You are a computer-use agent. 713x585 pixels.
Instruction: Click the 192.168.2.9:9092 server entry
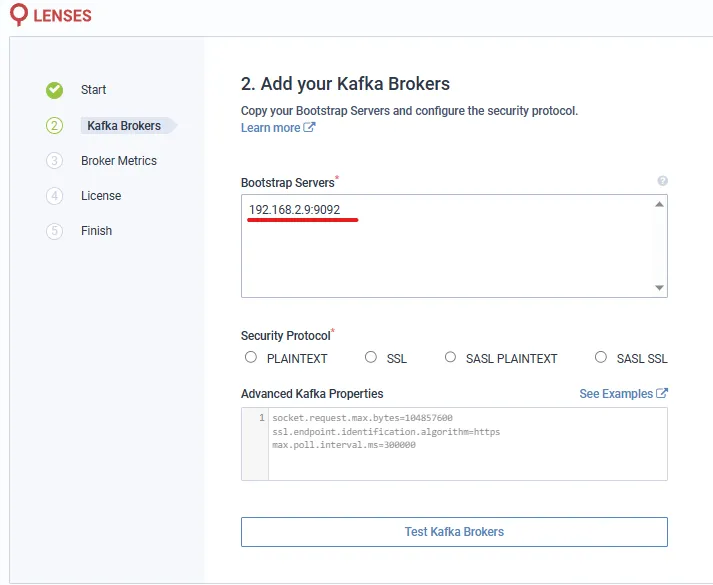coord(295,210)
